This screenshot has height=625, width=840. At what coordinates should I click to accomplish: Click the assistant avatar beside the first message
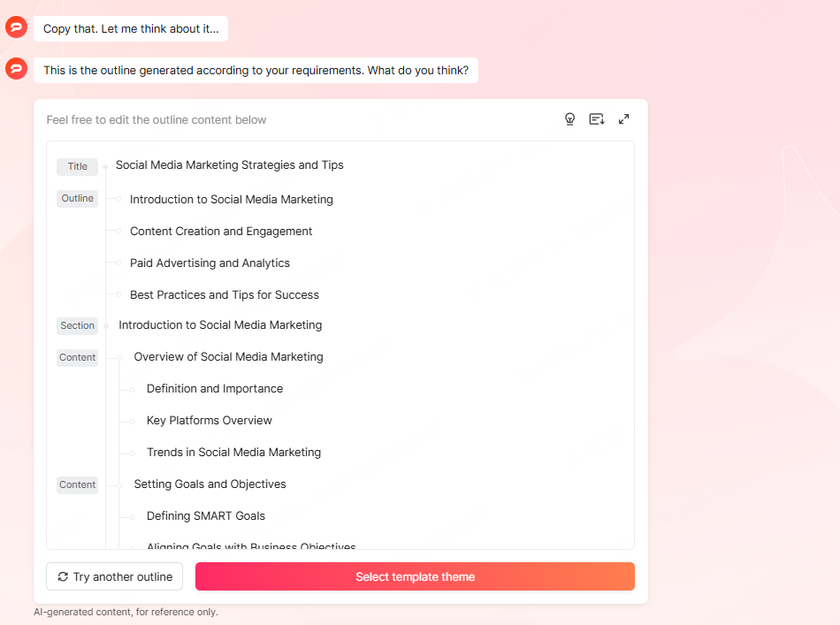(16, 27)
